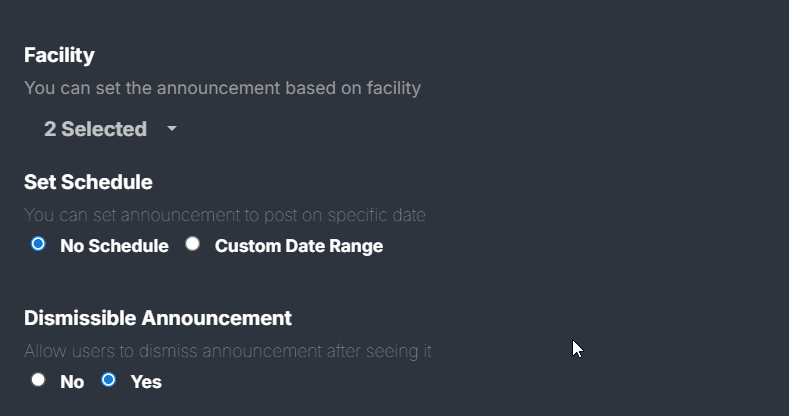Choose the "Custom Date Range" radio button
Viewport: 789px width, 416px height.
tap(193, 244)
